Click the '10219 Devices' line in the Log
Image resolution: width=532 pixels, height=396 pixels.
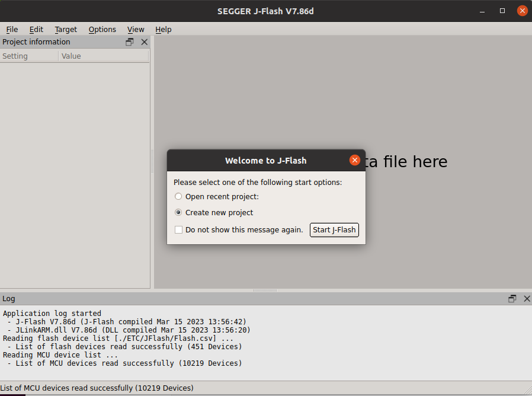click(x=124, y=363)
